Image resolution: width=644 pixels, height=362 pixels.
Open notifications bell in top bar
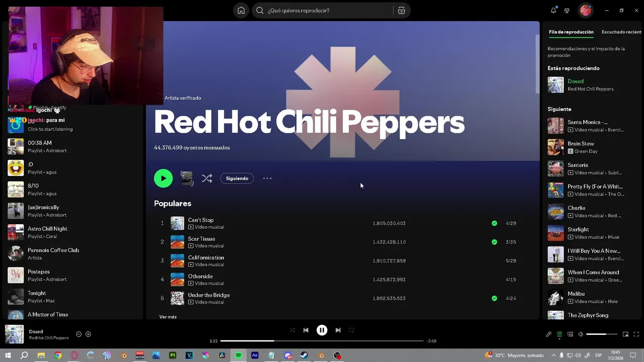click(553, 11)
